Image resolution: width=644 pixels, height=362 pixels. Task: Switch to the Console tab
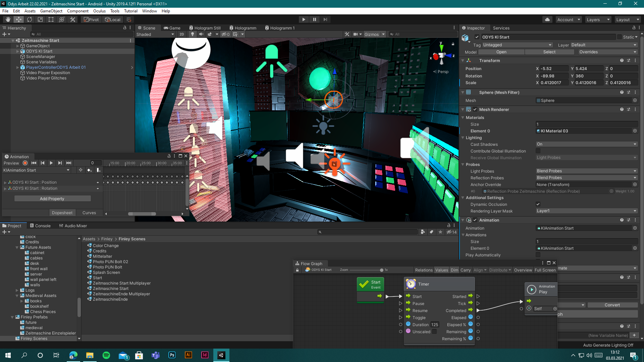(x=40, y=226)
